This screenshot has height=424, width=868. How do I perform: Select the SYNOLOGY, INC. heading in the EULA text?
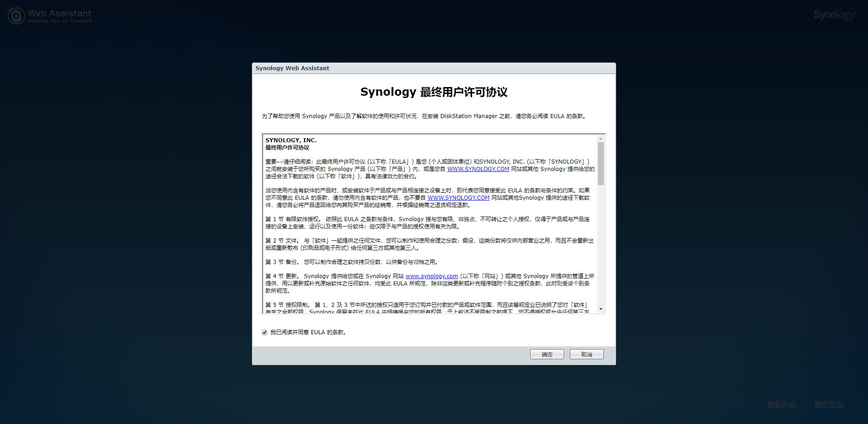tap(290, 140)
